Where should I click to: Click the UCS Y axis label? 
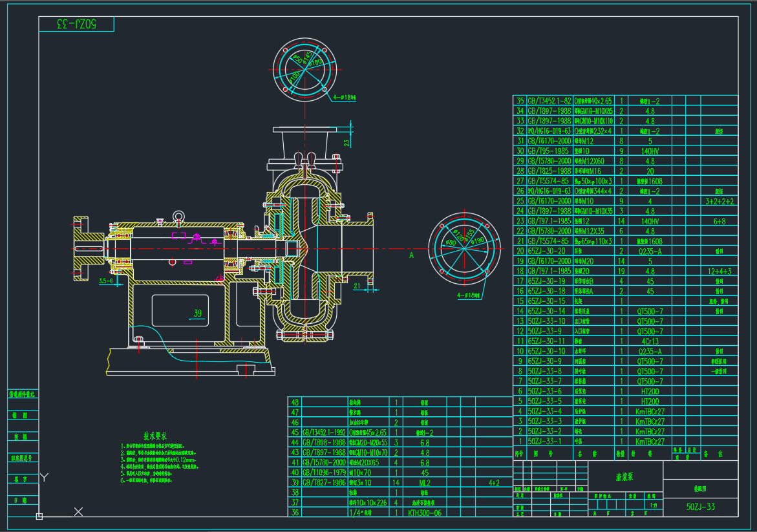tap(44, 478)
